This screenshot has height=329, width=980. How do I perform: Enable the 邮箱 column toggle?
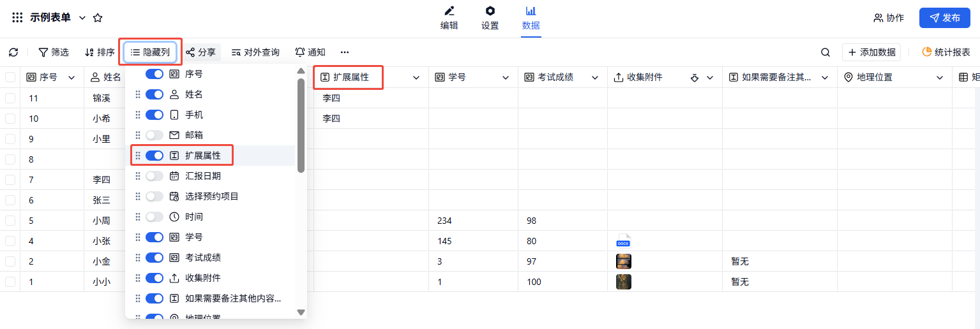point(155,135)
